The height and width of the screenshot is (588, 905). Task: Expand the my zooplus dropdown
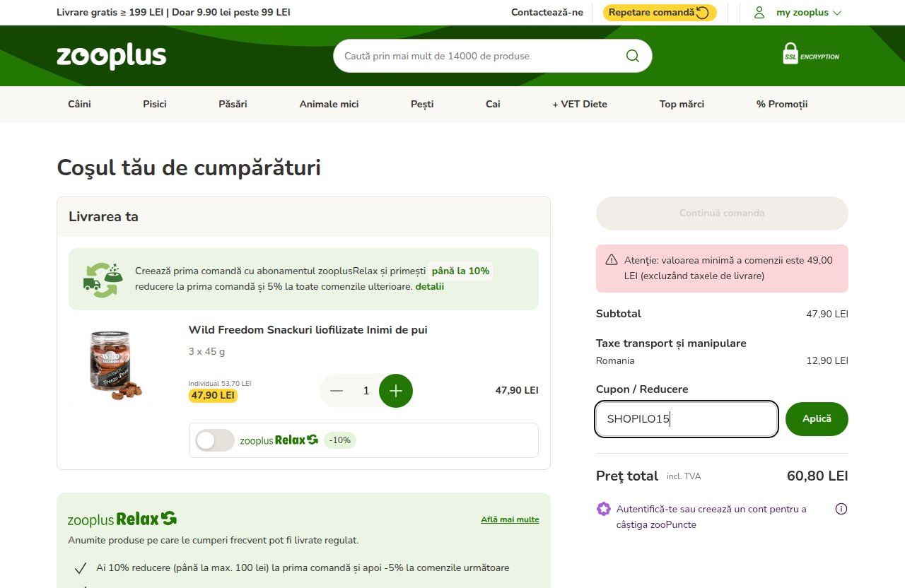point(809,12)
